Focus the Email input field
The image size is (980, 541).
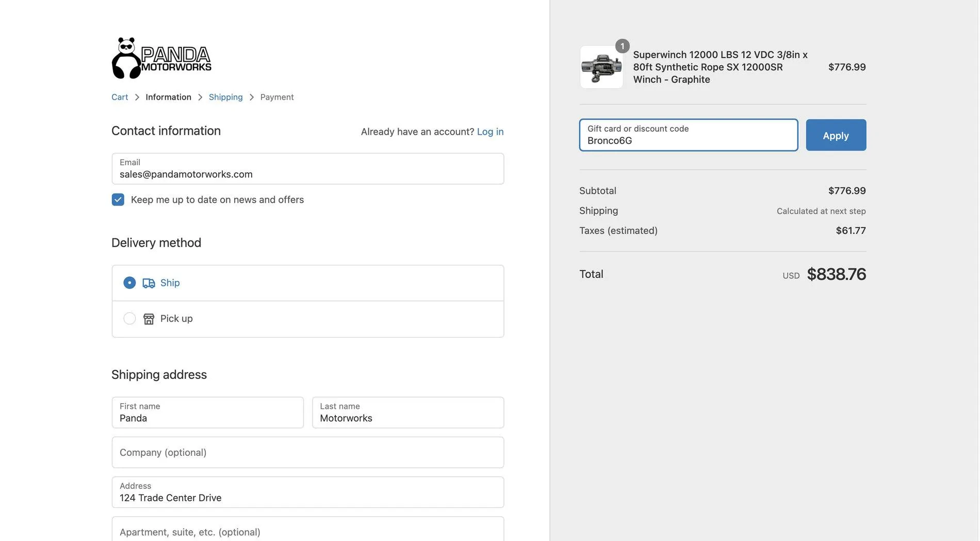pos(308,169)
